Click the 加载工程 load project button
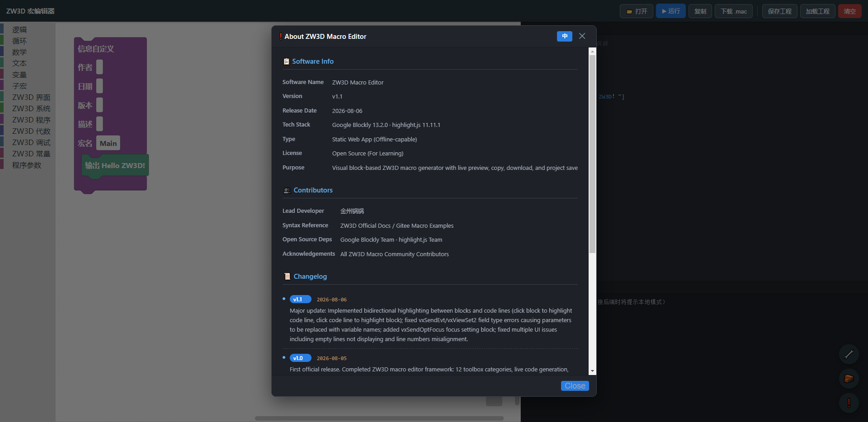This screenshot has height=422, width=868. 817,11
